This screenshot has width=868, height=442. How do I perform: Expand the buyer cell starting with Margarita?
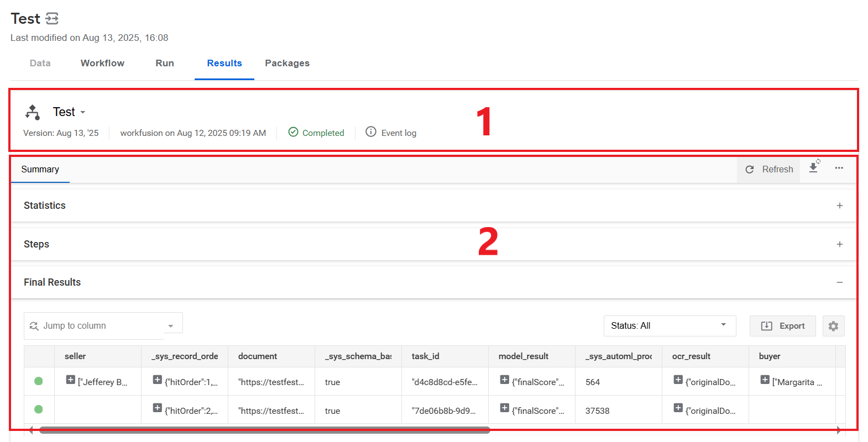pos(765,380)
